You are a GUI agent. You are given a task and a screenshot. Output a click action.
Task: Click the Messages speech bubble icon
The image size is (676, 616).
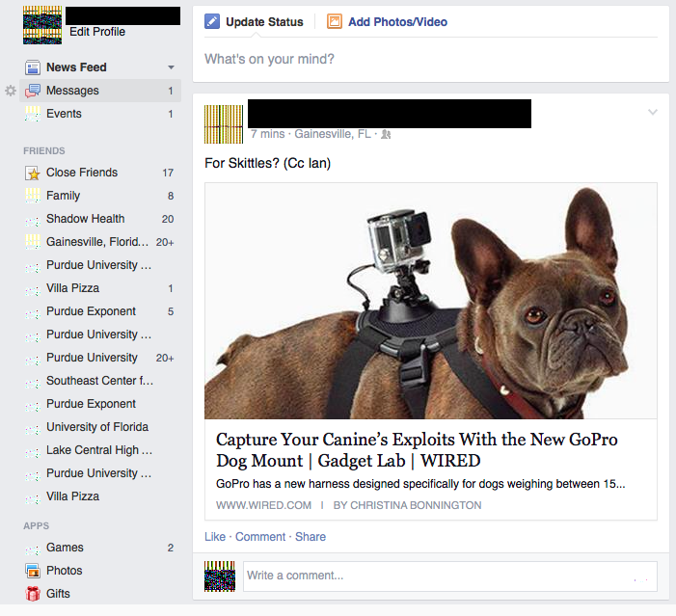pos(33,91)
